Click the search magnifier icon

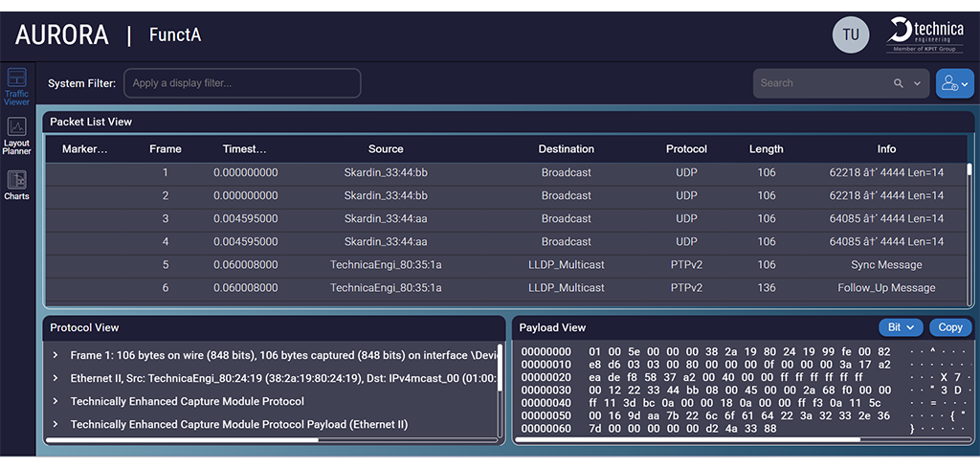[899, 83]
